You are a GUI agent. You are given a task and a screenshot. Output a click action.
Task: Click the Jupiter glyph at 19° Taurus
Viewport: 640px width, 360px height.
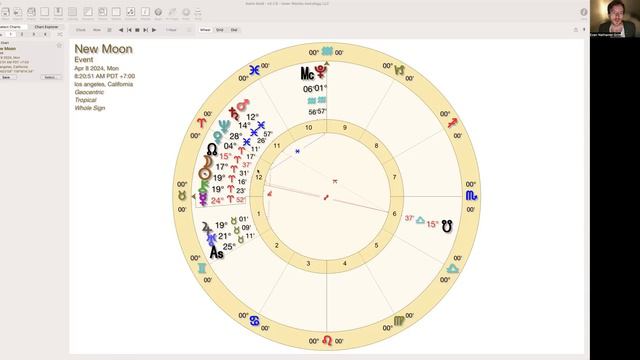click(x=207, y=228)
